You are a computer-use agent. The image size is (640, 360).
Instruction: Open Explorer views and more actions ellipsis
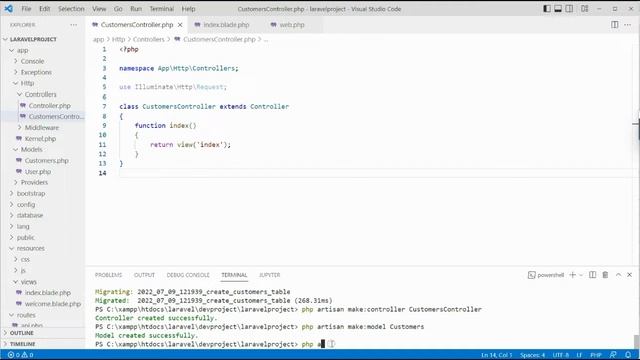(x=73, y=24)
